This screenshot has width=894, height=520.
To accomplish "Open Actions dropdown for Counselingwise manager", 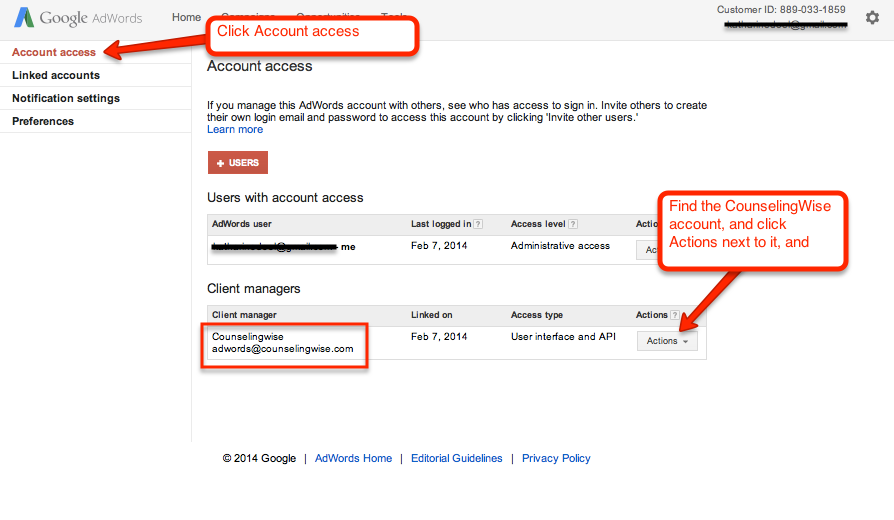I will click(666, 341).
